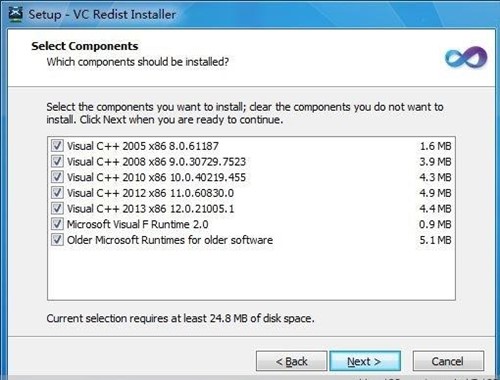The image size is (500, 380).
Task: Select the Visual C++ 2013 x86 12.0.21005.1 row
Action: (x=251, y=209)
